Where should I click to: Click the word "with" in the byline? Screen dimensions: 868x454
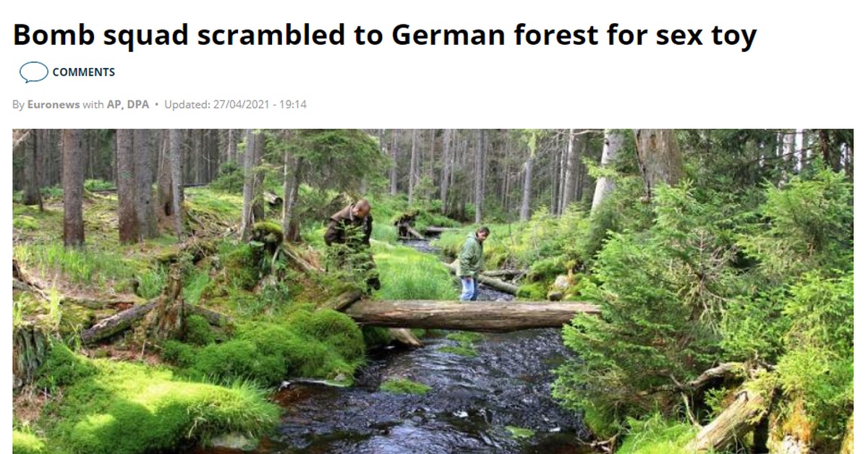[x=93, y=105]
